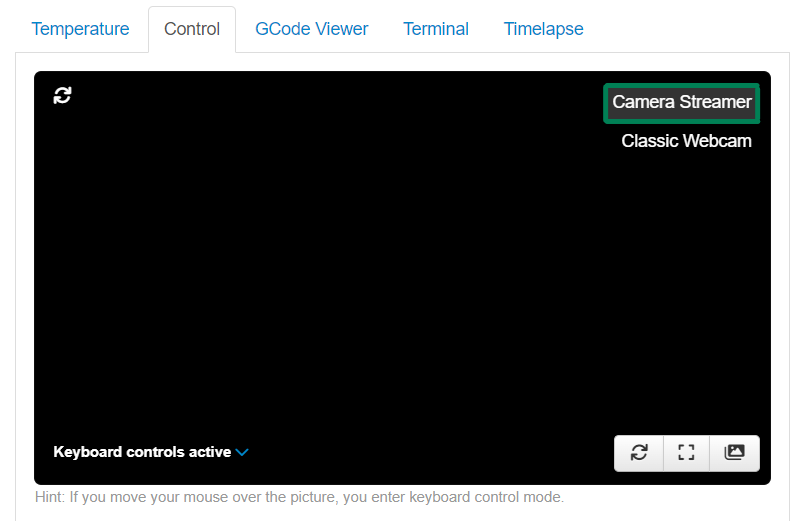The width and height of the screenshot is (802, 521).
Task: Click the keyboard control mode hint text
Action: coord(299,497)
